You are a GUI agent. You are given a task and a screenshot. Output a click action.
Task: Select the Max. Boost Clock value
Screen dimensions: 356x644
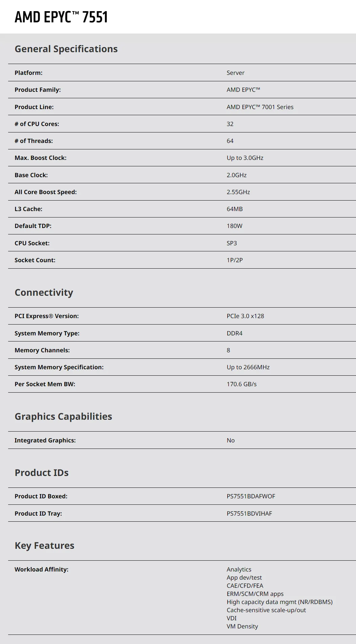click(x=245, y=158)
